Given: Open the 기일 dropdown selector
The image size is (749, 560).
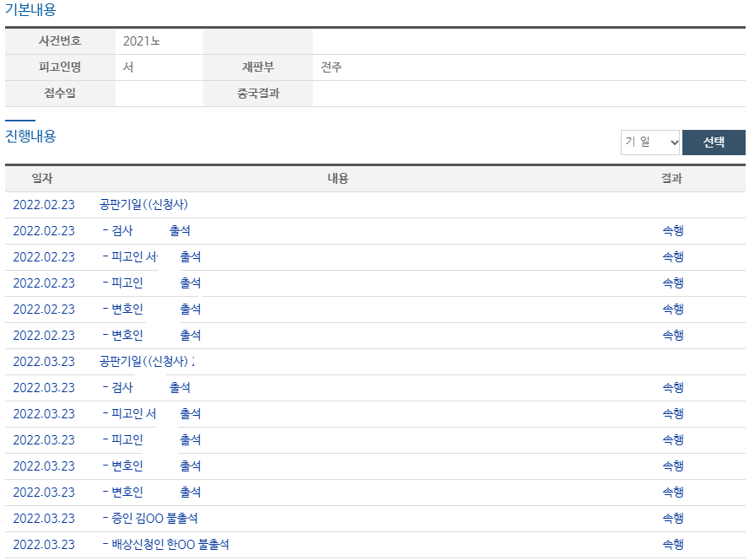Looking at the screenshot, I should click(650, 143).
